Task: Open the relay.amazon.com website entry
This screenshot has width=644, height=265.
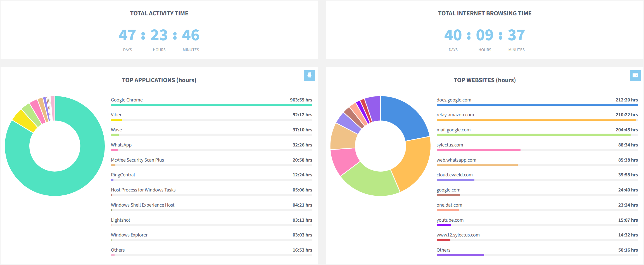Action: [x=455, y=115]
